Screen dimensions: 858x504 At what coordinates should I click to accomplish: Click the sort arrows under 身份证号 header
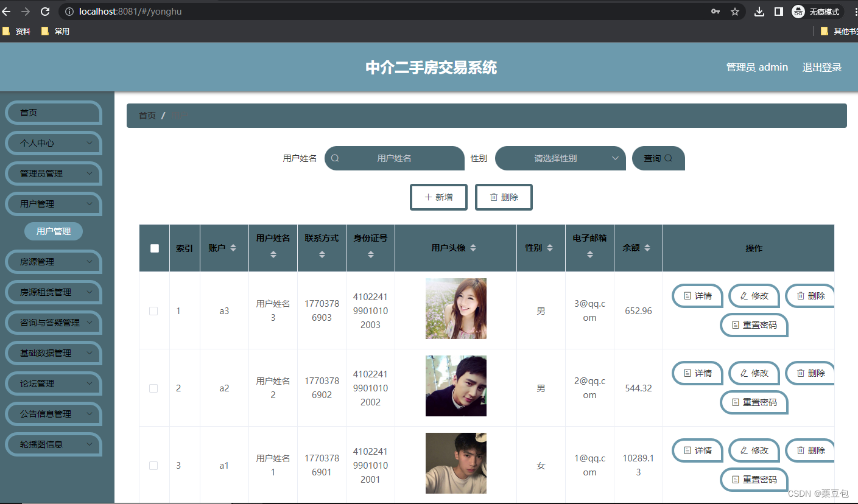[371, 254]
